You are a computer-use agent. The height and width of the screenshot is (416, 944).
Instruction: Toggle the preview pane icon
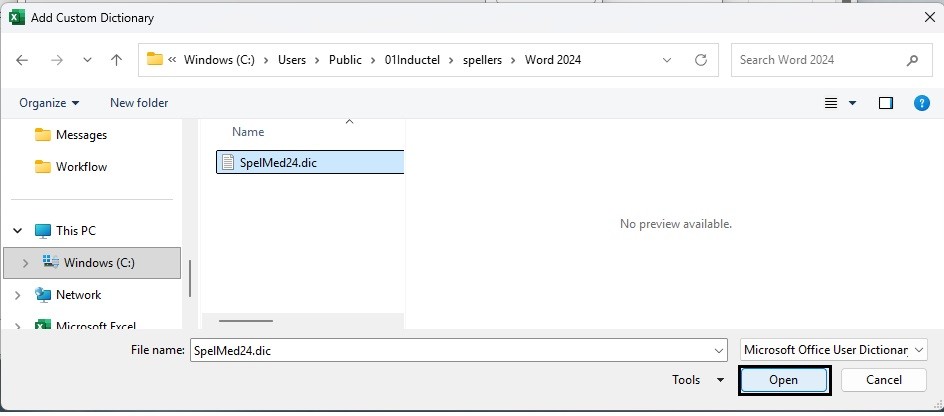(x=885, y=103)
